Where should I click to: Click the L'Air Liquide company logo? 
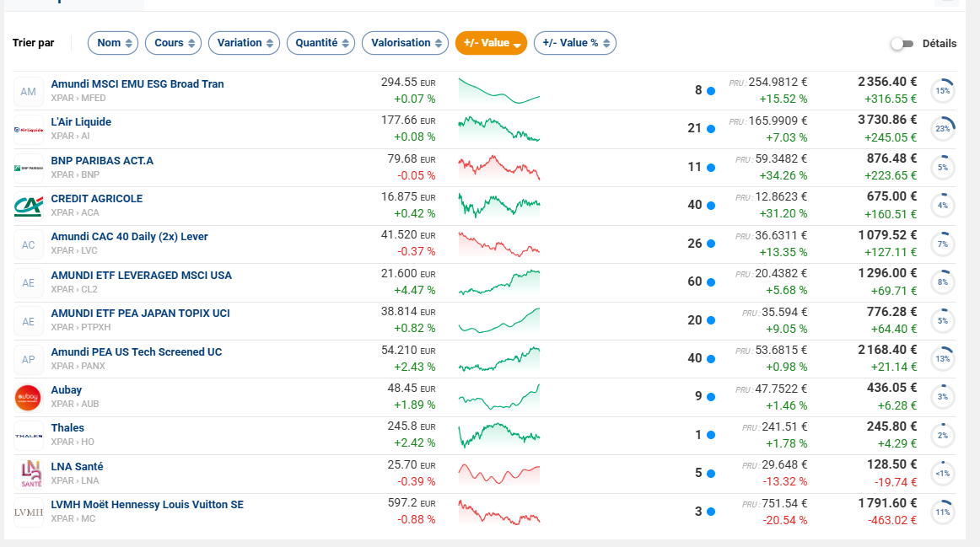28,130
